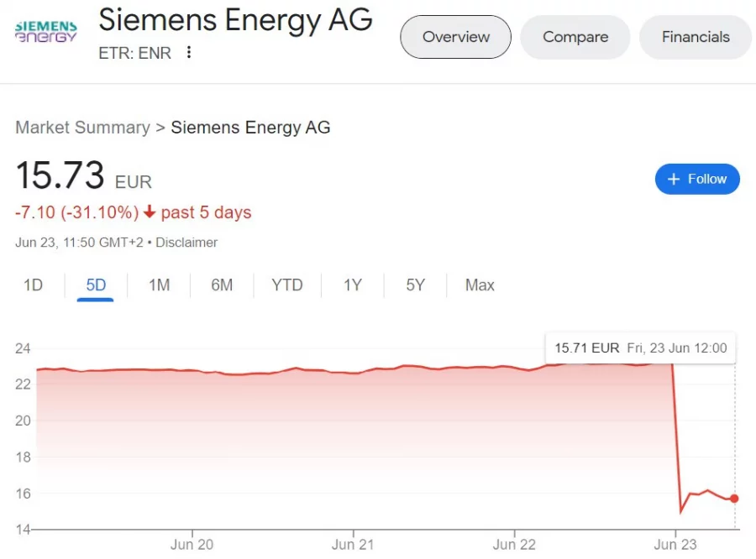This screenshot has height=559, width=756.
Task: Switch chart to 1Y range
Action: 353,285
